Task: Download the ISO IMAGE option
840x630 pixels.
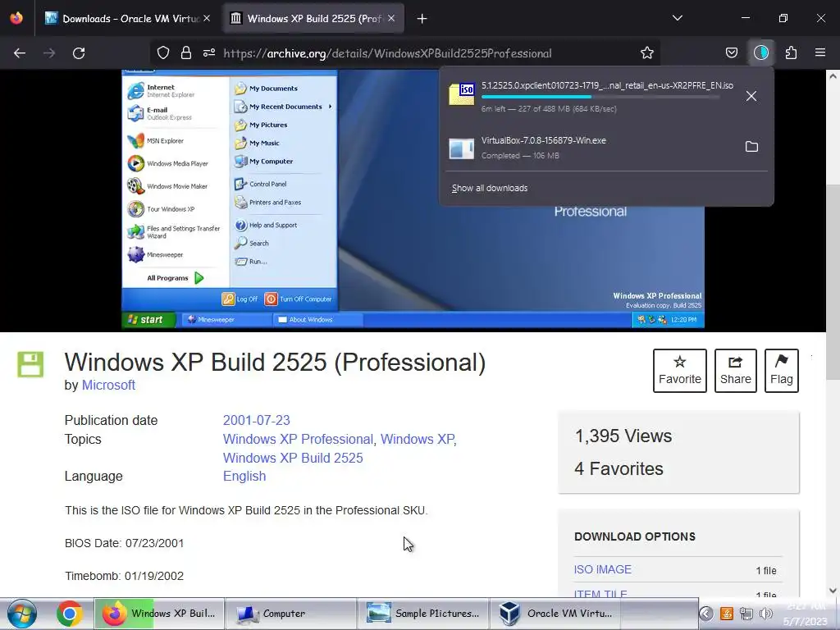Action: (x=603, y=569)
